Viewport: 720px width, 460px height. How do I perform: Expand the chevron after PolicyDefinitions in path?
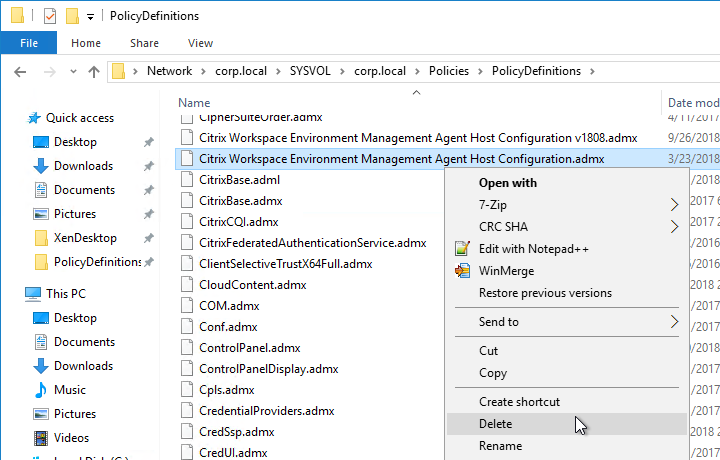pyautogui.click(x=592, y=72)
